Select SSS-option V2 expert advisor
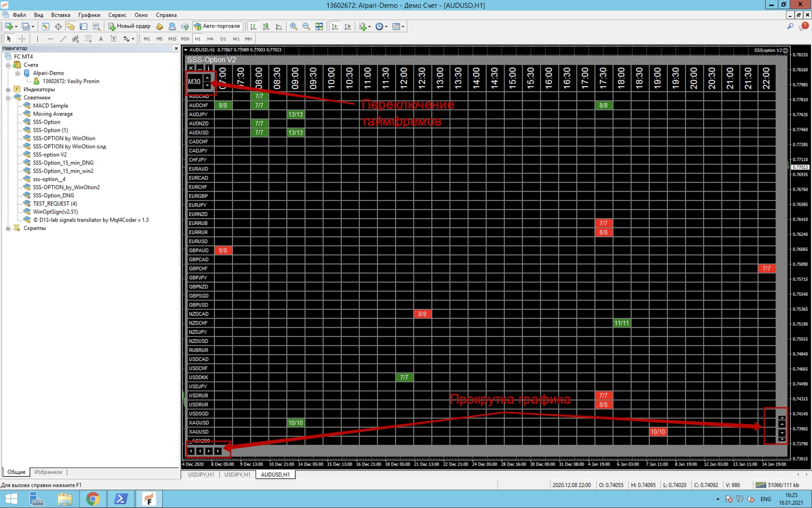812x508 pixels. point(49,155)
